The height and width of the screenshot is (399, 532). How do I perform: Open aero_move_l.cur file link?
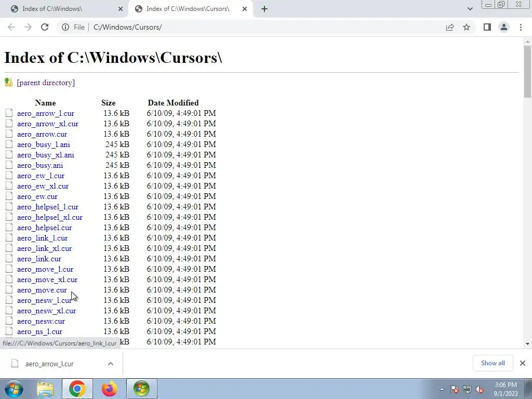(45, 270)
